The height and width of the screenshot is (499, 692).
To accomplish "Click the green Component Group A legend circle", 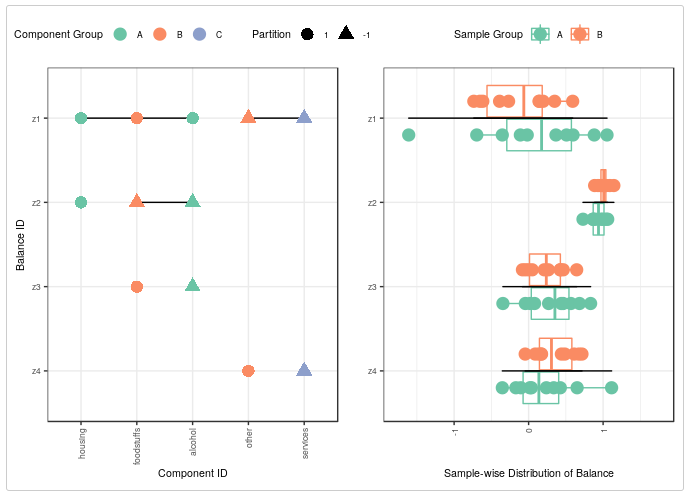I will pos(120,34).
